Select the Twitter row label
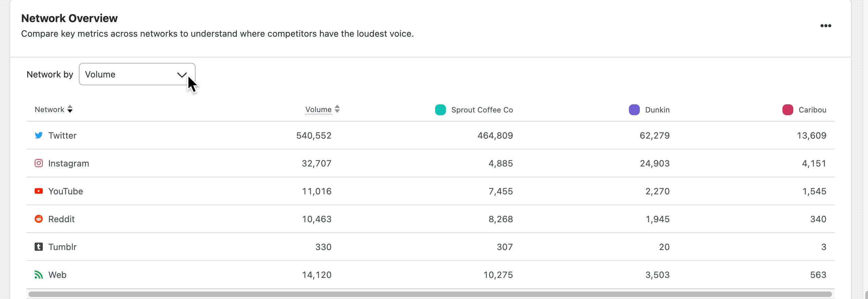 (62, 136)
